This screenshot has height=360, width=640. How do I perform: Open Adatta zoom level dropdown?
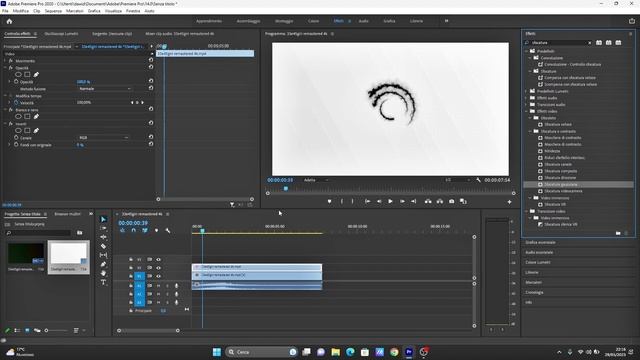click(x=316, y=180)
